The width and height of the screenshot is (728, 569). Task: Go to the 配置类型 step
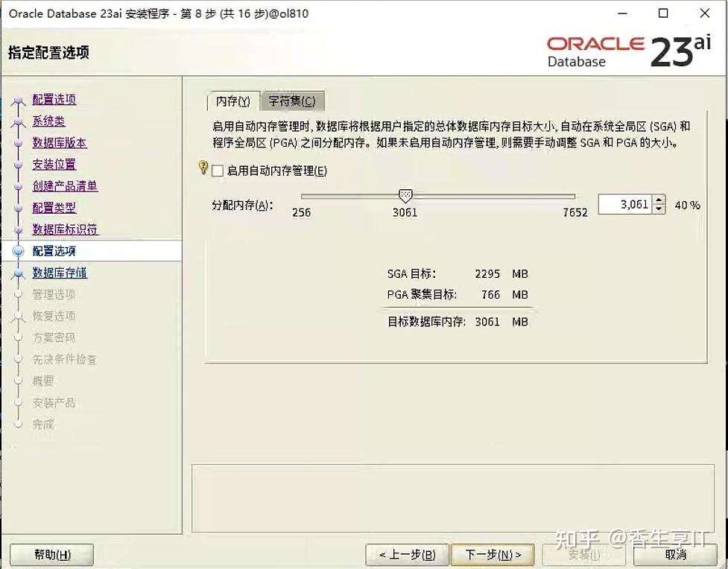54,208
